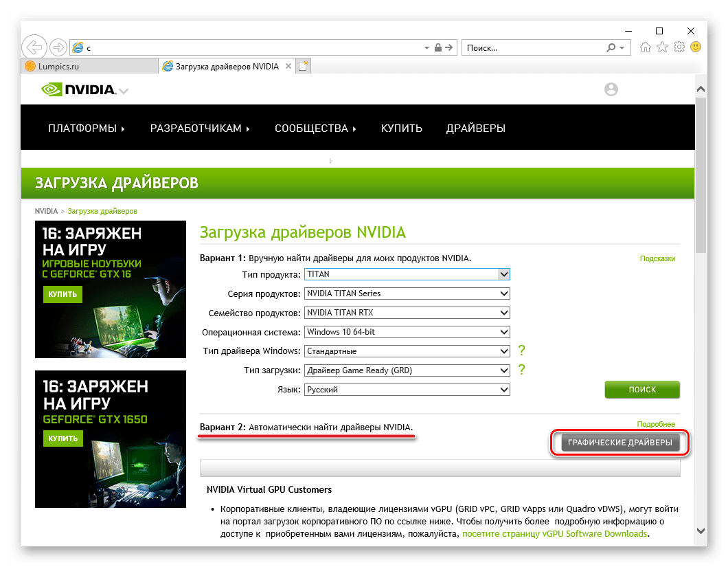
Task: Click the lock security icon in address bar
Action: pyautogui.click(x=437, y=47)
